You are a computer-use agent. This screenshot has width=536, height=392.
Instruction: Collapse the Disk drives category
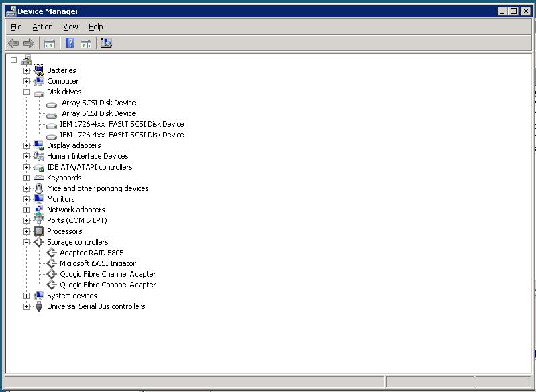tap(27, 92)
